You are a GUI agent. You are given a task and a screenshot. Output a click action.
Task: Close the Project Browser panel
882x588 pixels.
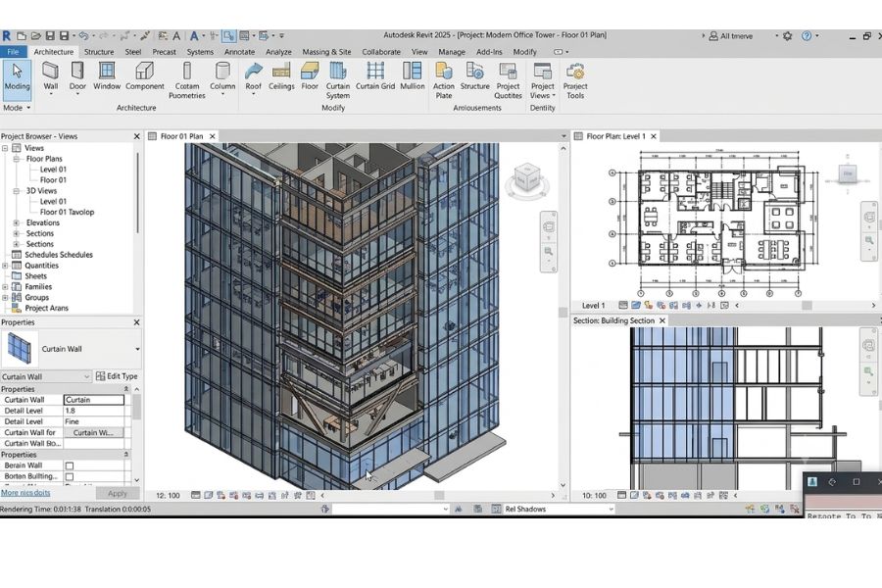136,136
